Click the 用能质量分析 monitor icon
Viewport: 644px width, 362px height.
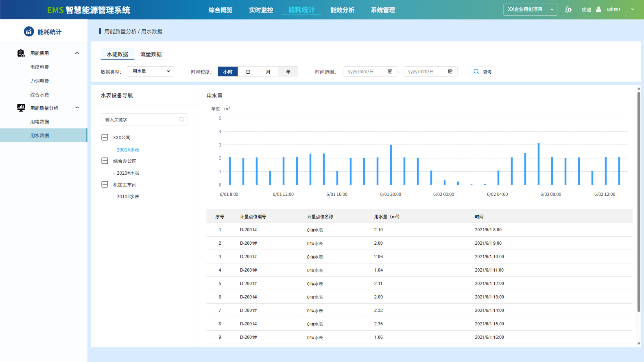point(21,108)
